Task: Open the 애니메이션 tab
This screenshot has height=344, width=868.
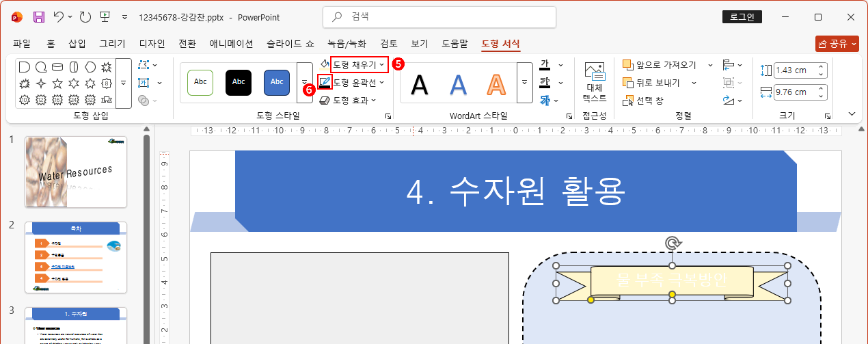Action: [x=232, y=44]
